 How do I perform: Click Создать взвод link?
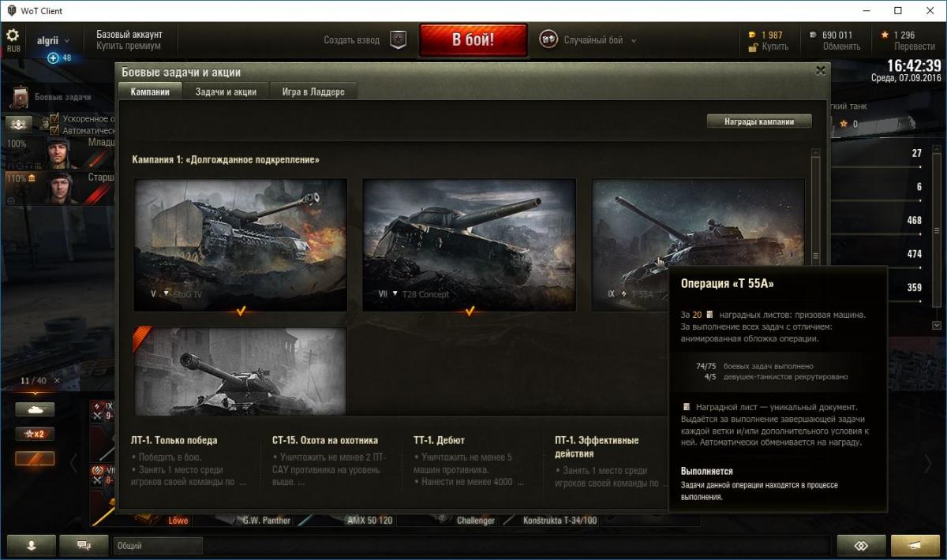[351, 40]
